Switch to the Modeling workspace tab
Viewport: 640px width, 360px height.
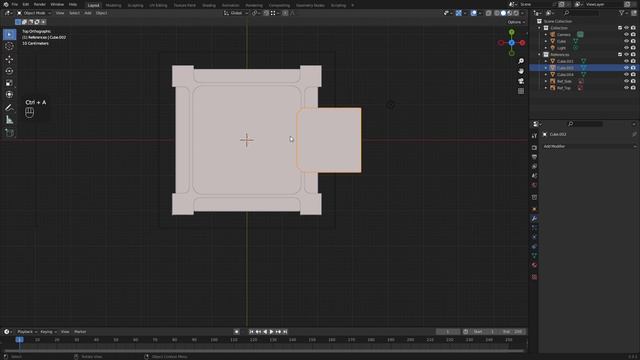pyautogui.click(x=113, y=5)
